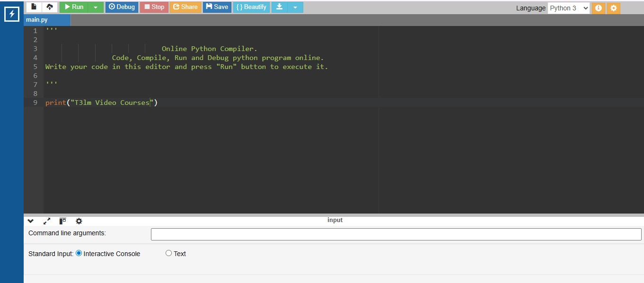Switch to the main.py tab

click(37, 20)
